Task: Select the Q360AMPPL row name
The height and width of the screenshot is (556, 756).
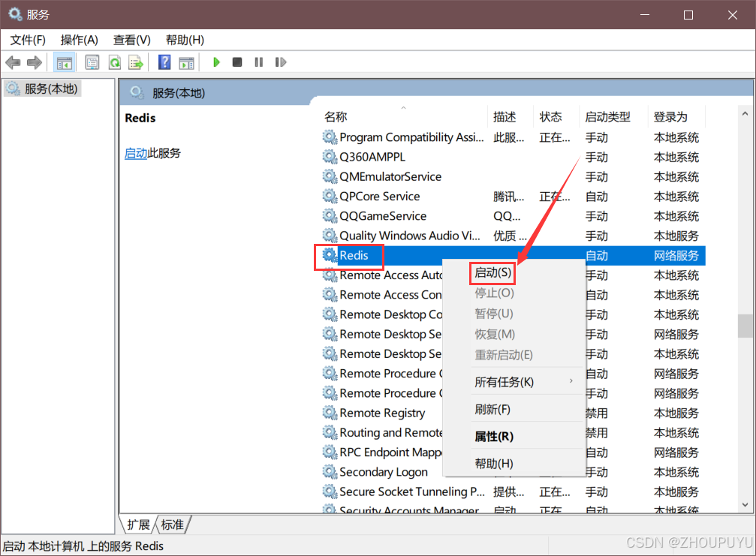Action: coord(372,157)
